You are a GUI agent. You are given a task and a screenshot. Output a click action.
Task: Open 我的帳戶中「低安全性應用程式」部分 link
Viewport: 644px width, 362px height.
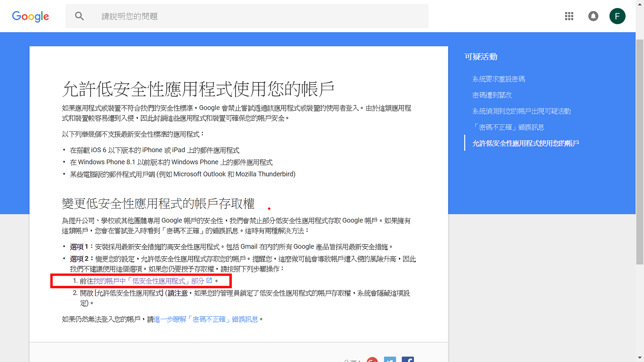pyautogui.click(x=148, y=281)
